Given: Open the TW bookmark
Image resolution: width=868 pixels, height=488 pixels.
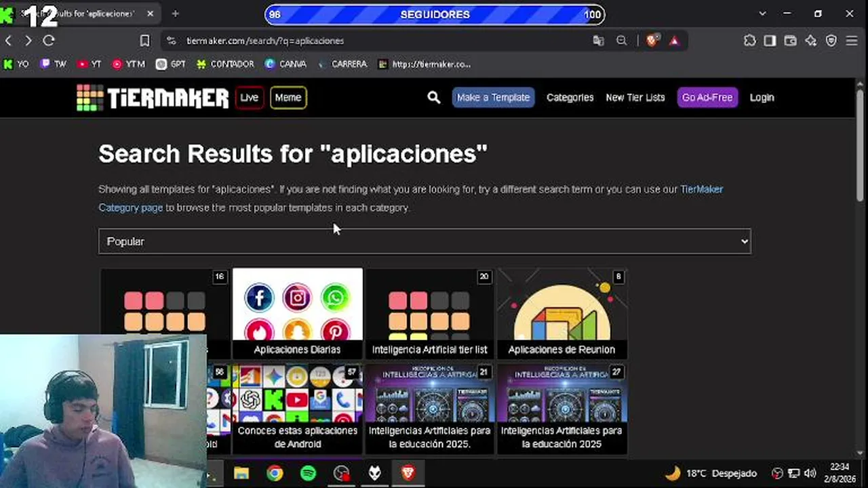Looking at the screenshot, I should 53,64.
